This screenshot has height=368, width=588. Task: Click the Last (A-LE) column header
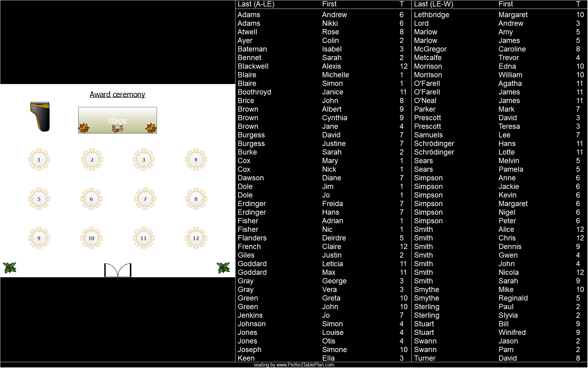point(256,4)
